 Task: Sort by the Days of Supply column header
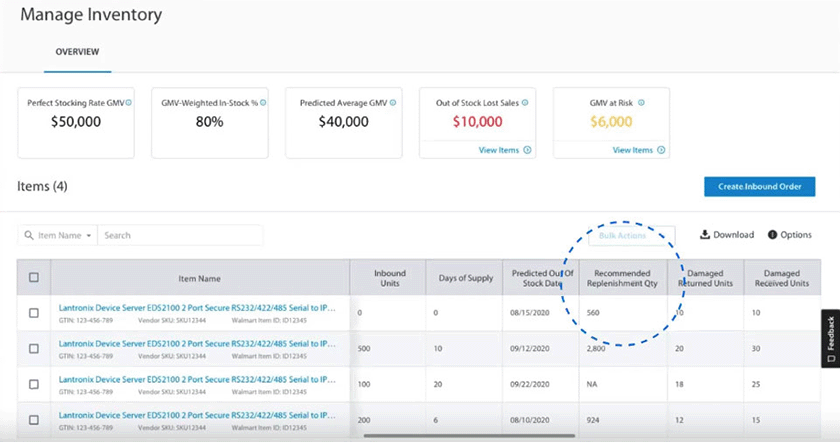(465, 278)
